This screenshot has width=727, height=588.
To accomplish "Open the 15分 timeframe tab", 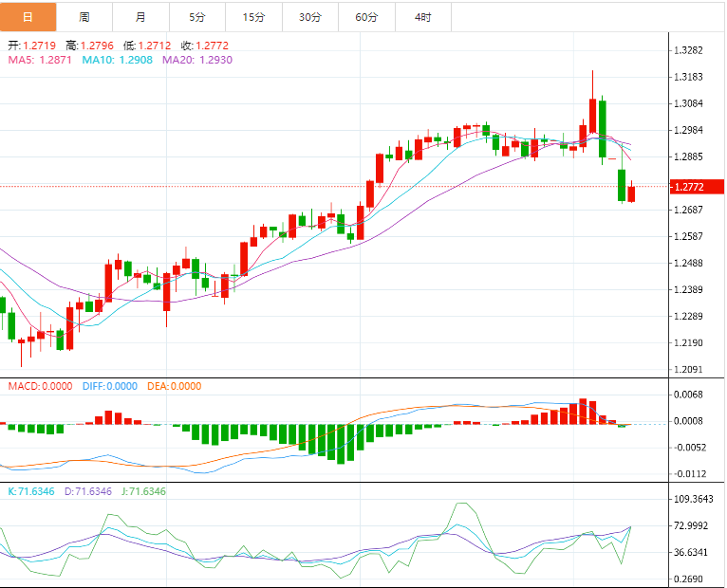I will pos(254,17).
